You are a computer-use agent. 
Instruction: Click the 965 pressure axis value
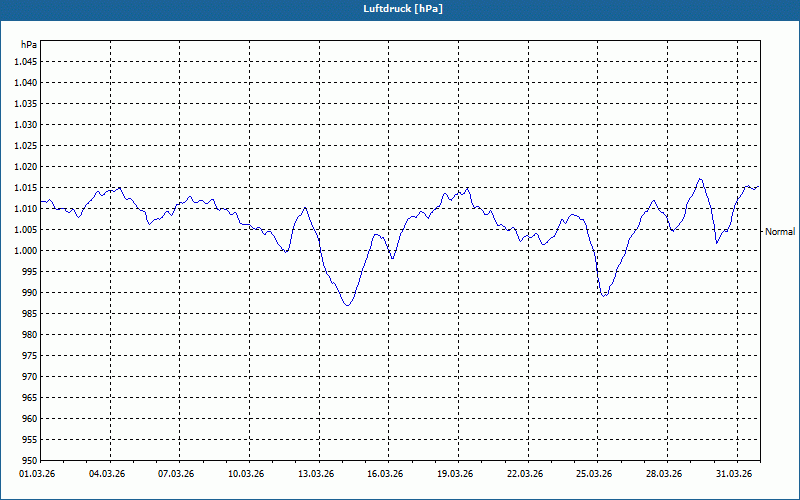click(30, 397)
